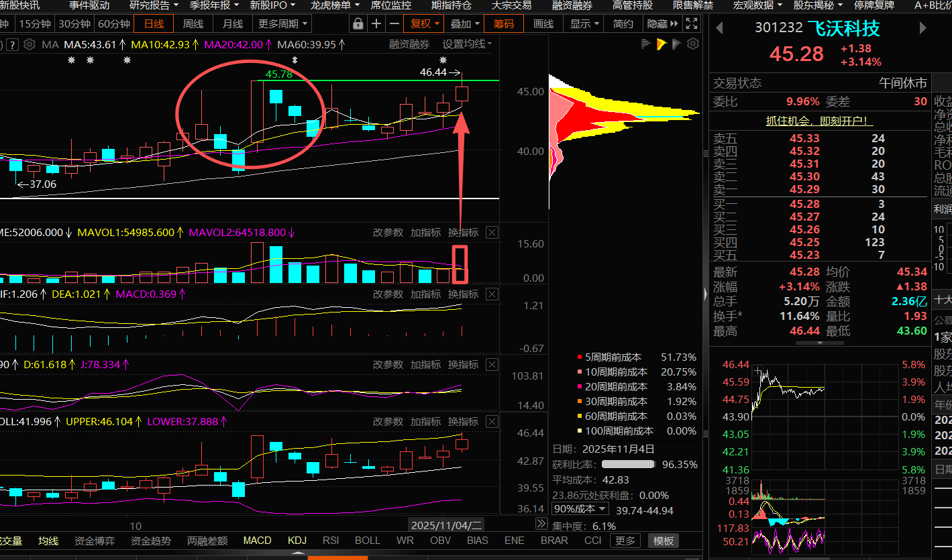This screenshot has width=952, height=560.
Task: Close the KDJ indicator panel
Action: [492, 365]
